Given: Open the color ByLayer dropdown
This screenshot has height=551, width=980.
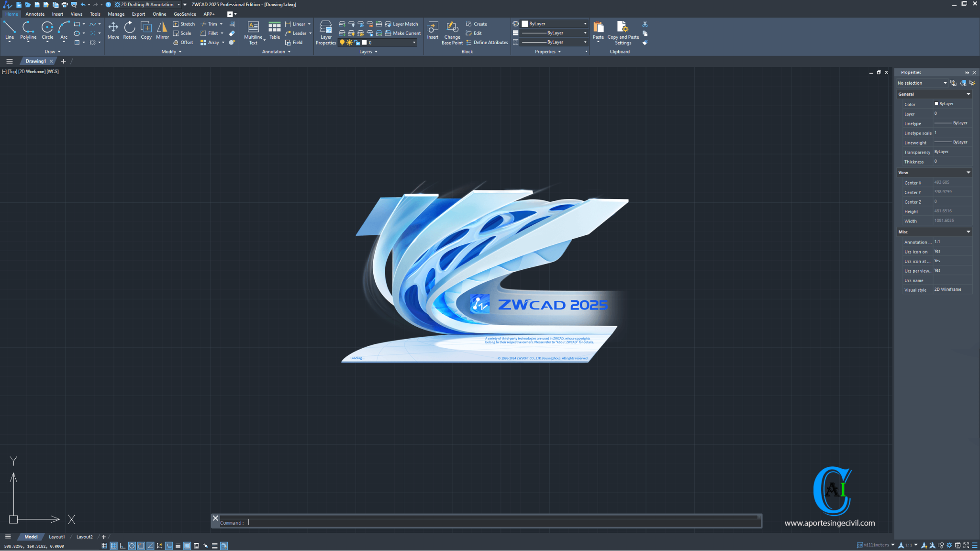Looking at the screenshot, I should pyautogui.click(x=585, y=24).
